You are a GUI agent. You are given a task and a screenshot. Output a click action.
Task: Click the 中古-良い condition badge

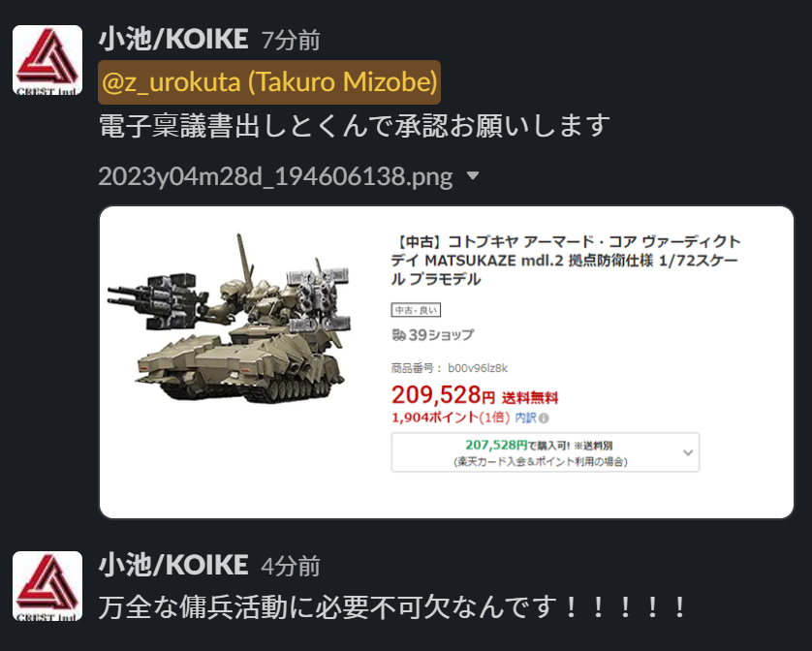(x=416, y=310)
